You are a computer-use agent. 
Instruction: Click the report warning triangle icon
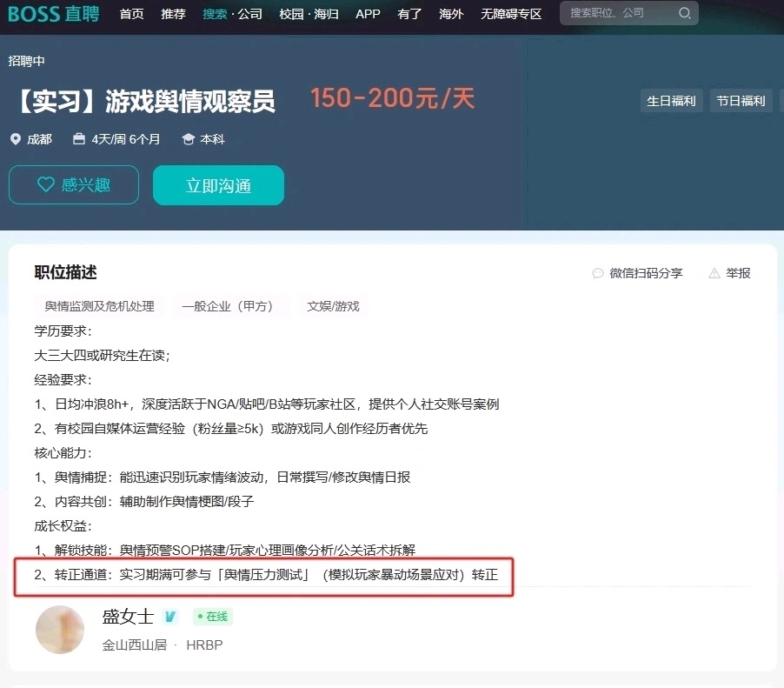point(714,273)
